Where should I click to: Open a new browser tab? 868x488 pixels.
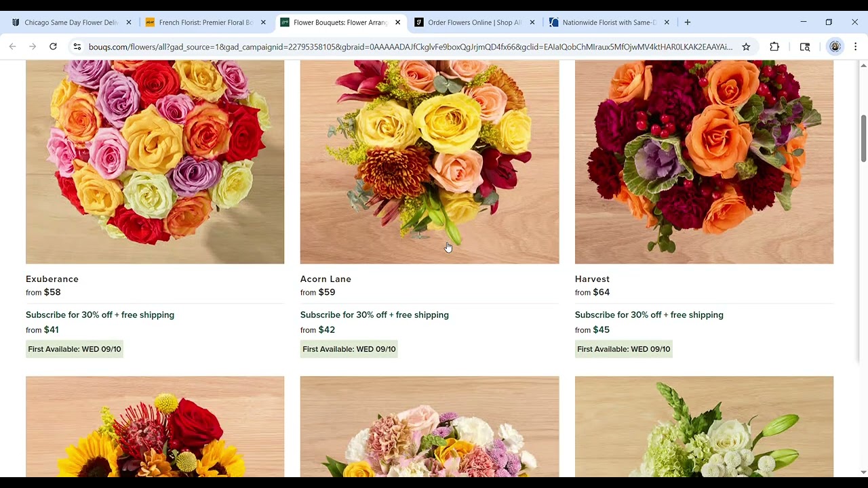[x=687, y=22]
